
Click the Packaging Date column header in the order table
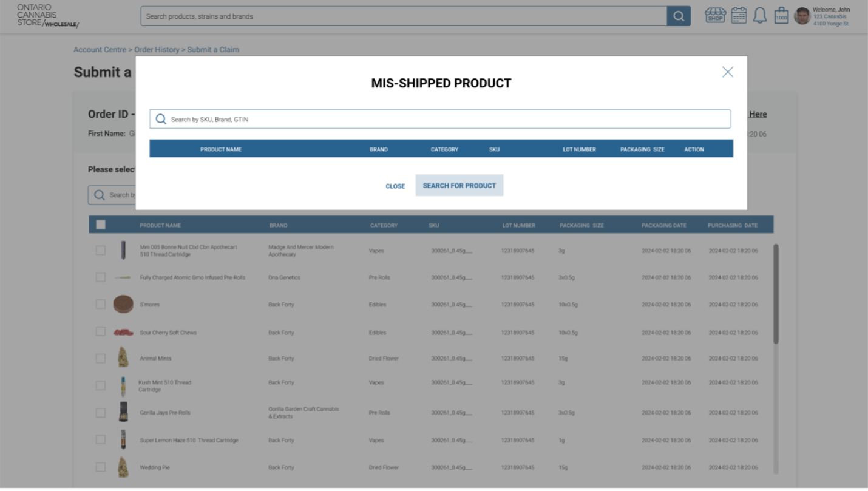pyautogui.click(x=664, y=225)
